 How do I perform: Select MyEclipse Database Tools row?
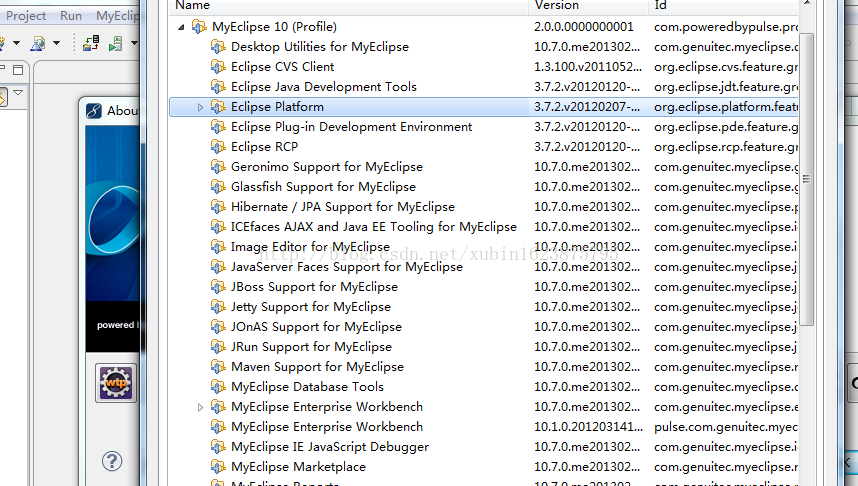coord(484,386)
